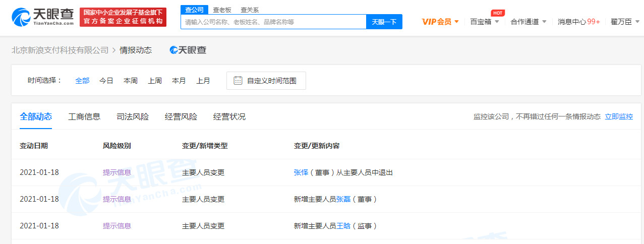644x244 pixels.
Task: Switch to the 经营状况 tab
Action: tap(229, 116)
